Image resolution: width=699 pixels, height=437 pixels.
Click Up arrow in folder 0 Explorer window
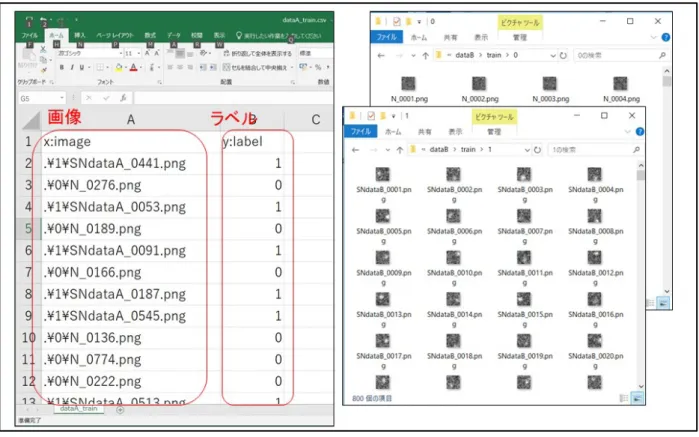pos(425,55)
